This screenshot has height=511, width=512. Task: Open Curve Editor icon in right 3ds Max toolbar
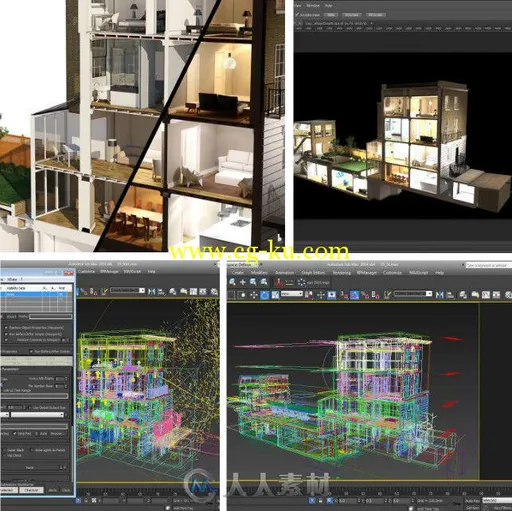tap(486, 295)
